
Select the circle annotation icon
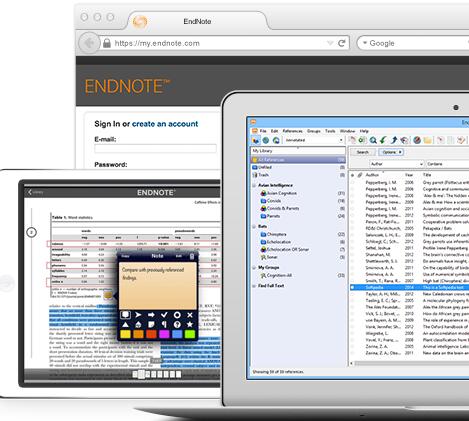click(177, 315)
